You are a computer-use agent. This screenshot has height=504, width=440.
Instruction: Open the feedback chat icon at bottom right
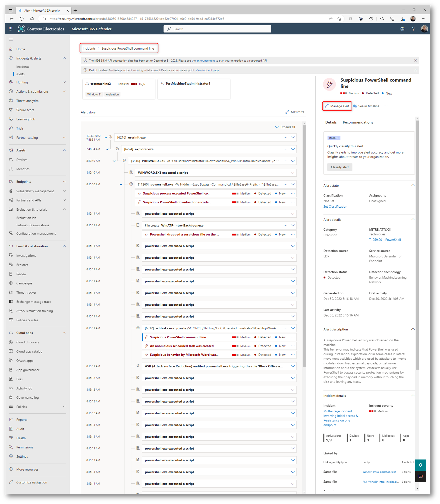[420, 476]
